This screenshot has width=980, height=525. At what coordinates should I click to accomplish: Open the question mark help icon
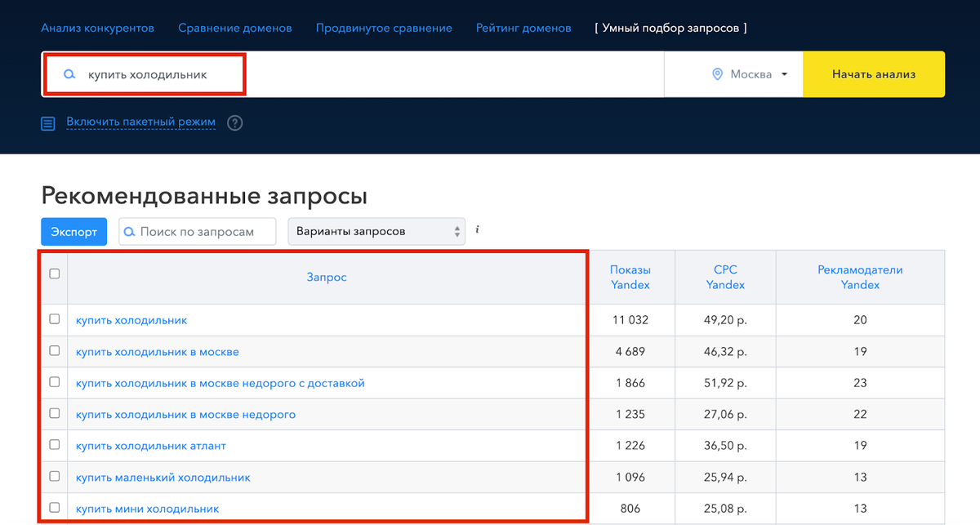[234, 122]
